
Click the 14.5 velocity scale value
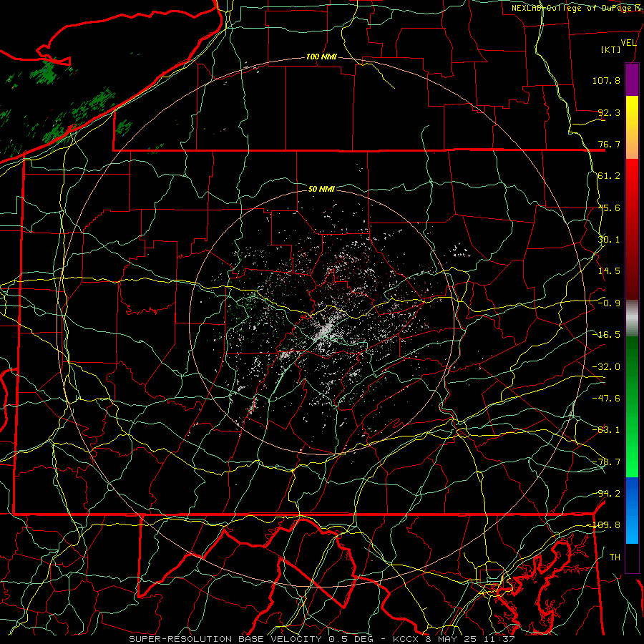click(609, 271)
